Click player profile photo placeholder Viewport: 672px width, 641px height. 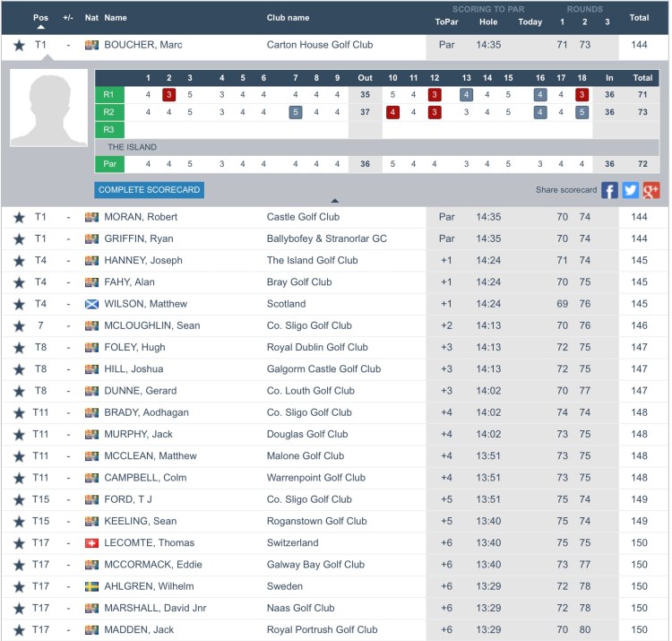[48, 108]
